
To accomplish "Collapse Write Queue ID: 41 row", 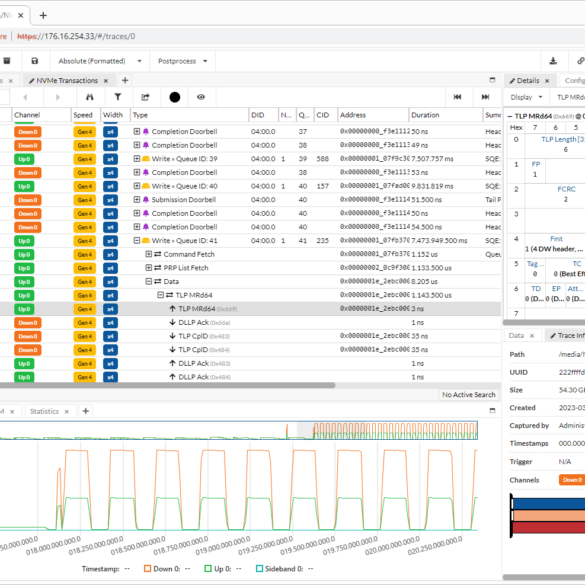I will 137,240.
